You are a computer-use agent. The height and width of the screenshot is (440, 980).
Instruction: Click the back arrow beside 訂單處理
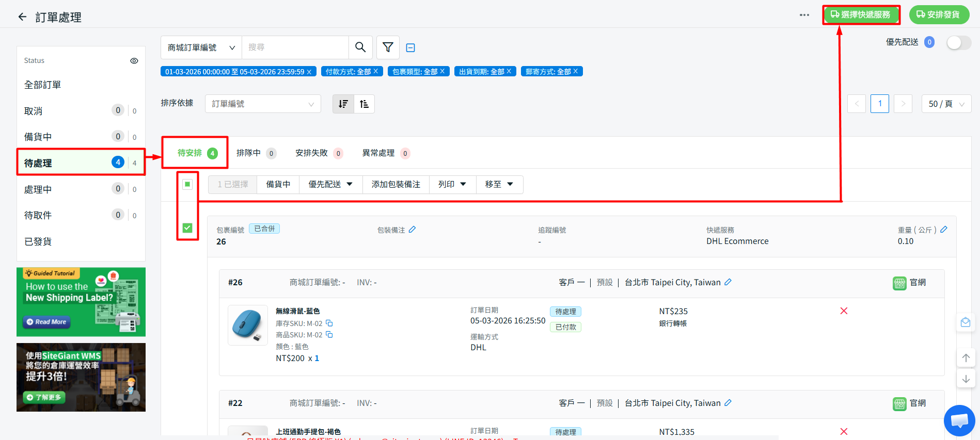[22, 17]
